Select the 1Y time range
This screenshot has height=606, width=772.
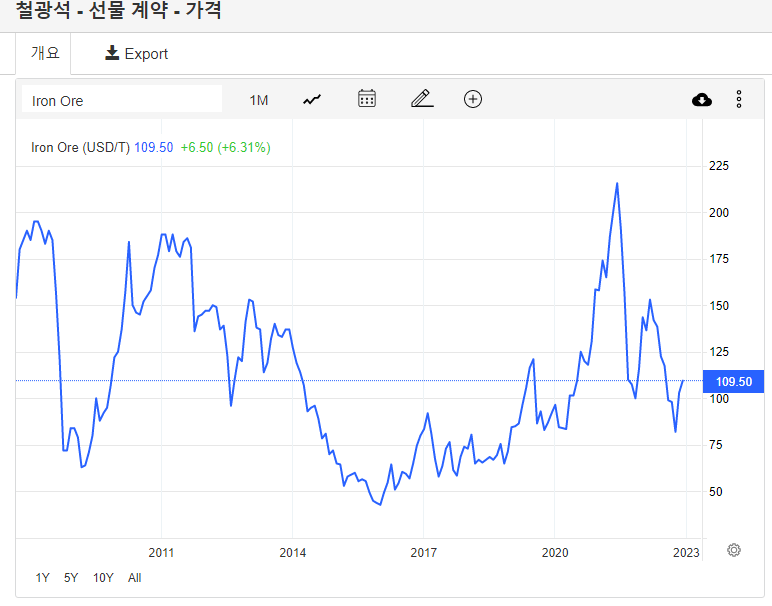pos(42,577)
